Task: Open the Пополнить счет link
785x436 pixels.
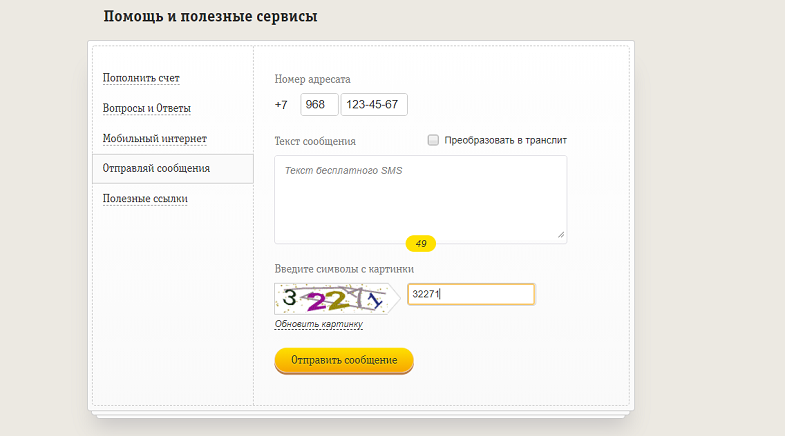Action: (x=141, y=77)
